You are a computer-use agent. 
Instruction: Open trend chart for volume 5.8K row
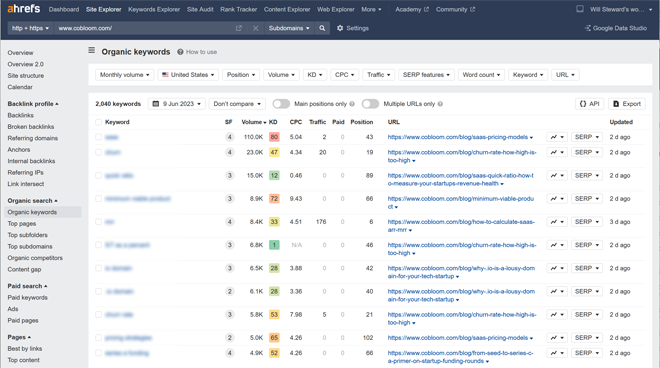(x=557, y=315)
